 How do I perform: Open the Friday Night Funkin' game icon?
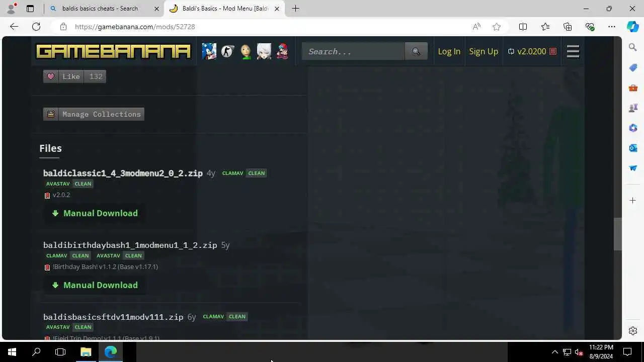click(x=282, y=51)
